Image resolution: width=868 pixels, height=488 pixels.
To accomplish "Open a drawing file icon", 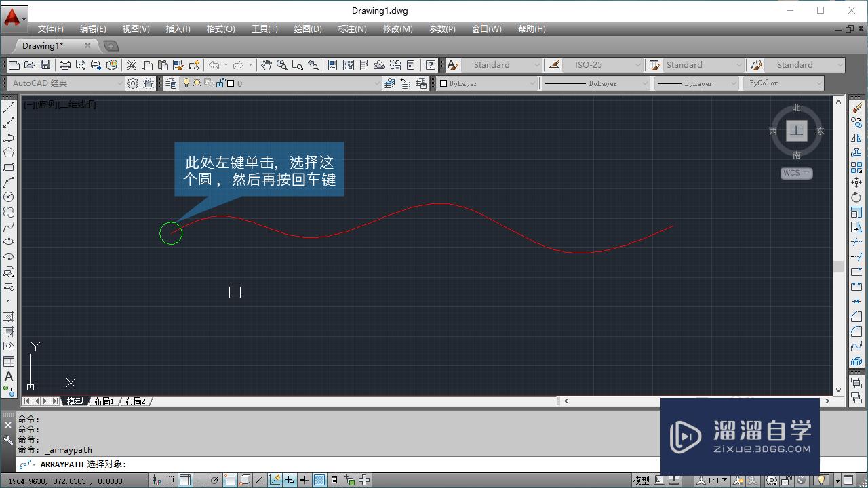I will [x=29, y=65].
